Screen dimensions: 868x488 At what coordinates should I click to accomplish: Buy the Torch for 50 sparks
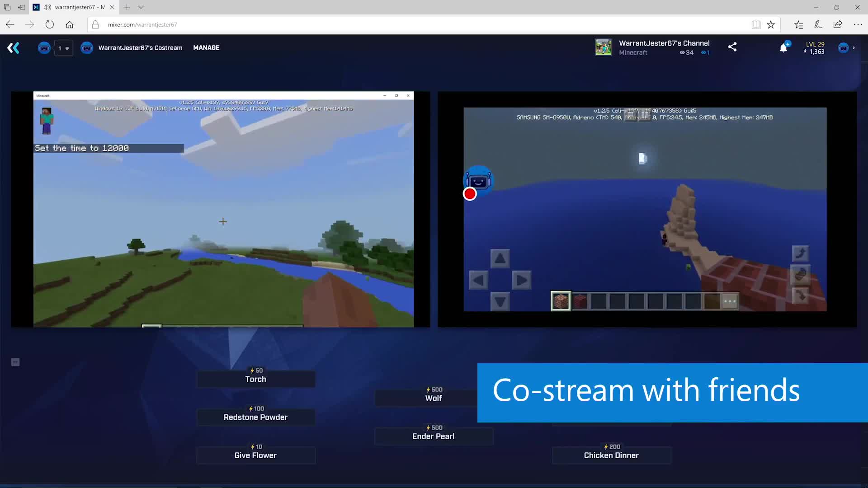(x=255, y=379)
